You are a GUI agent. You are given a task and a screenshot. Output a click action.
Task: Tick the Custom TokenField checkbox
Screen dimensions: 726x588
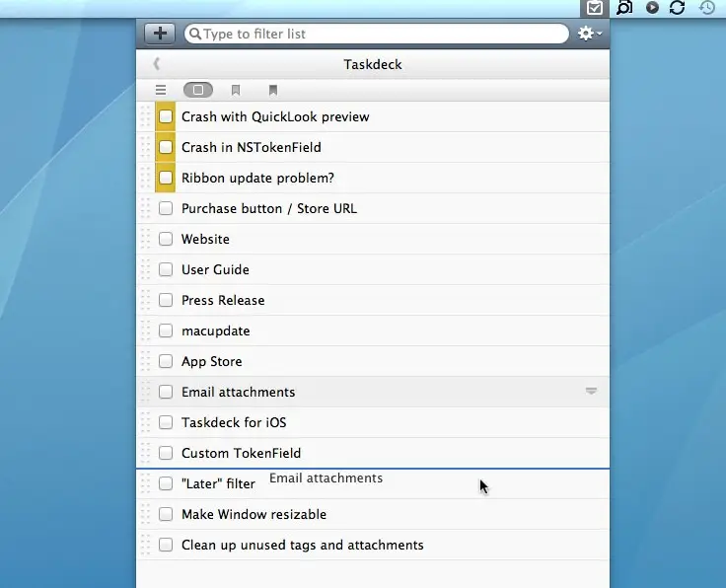click(x=166, y=453)
